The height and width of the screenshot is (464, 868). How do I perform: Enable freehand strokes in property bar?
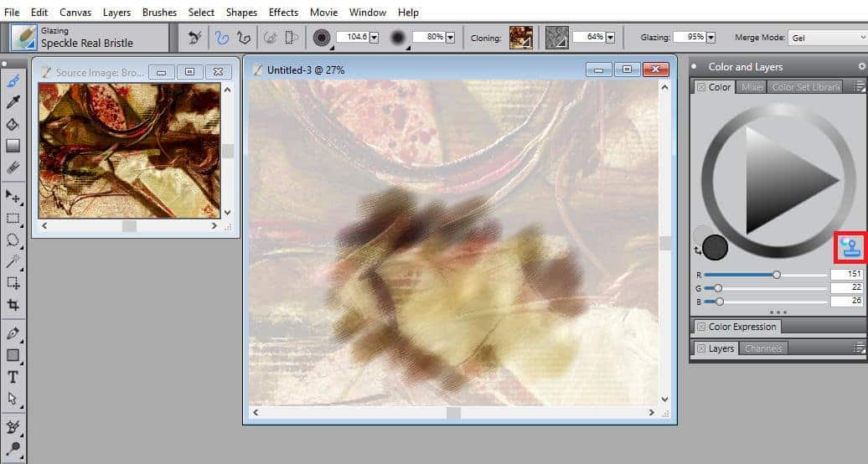222,38
